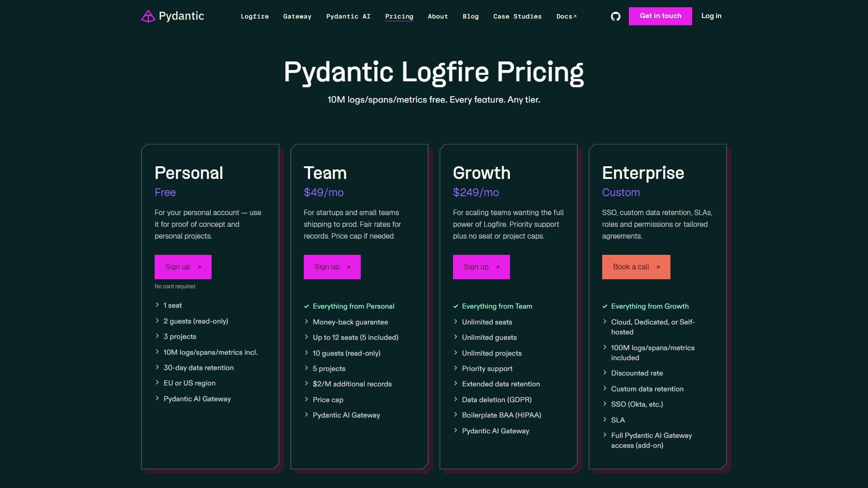
Task: Click the Free price label under Personal
Action: click(x=165, y=192)
